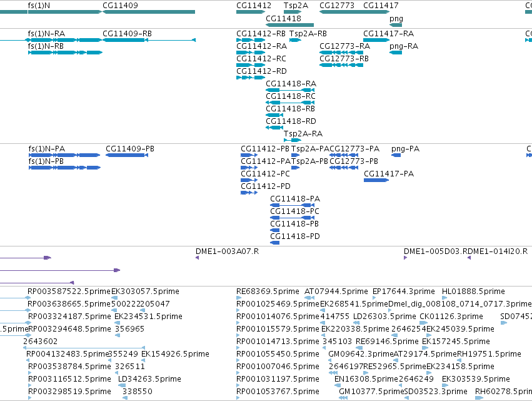Image resolution: width=532 pixels, height=401 pixels.
Task: Select EST CK01126.3prime
Action: pyautogui.click(x=424, y=323)
